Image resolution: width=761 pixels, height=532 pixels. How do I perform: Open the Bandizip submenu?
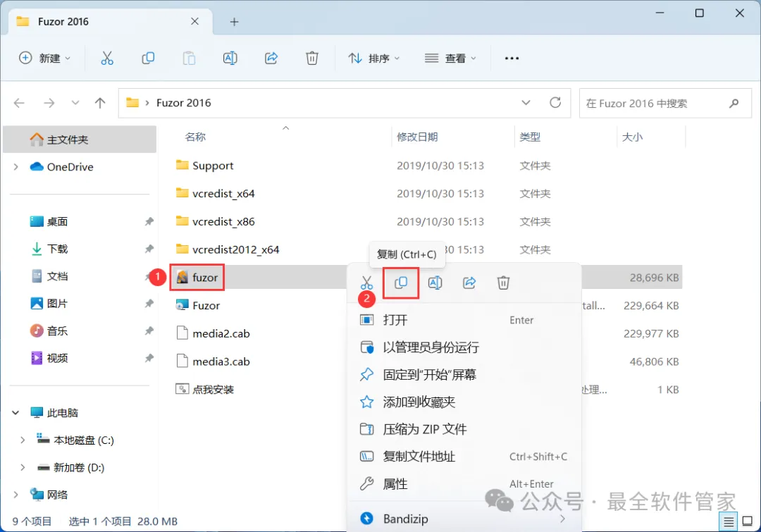pos(464,519)
